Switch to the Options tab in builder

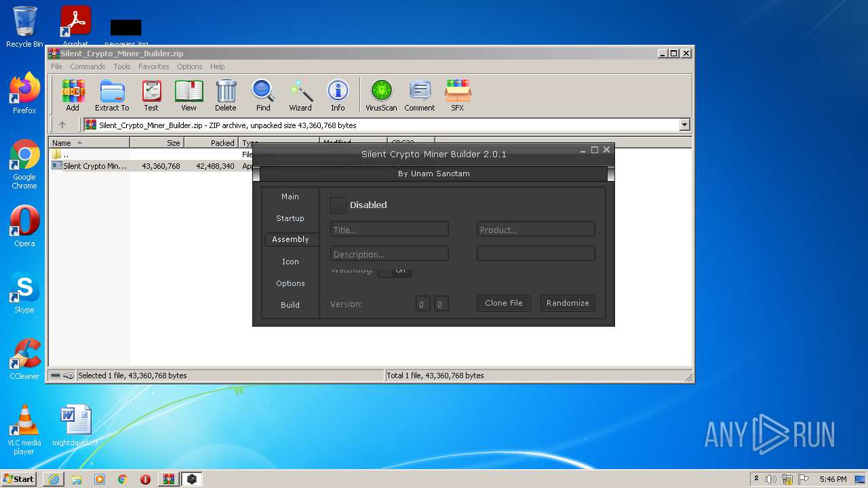[x=290, y=283]
